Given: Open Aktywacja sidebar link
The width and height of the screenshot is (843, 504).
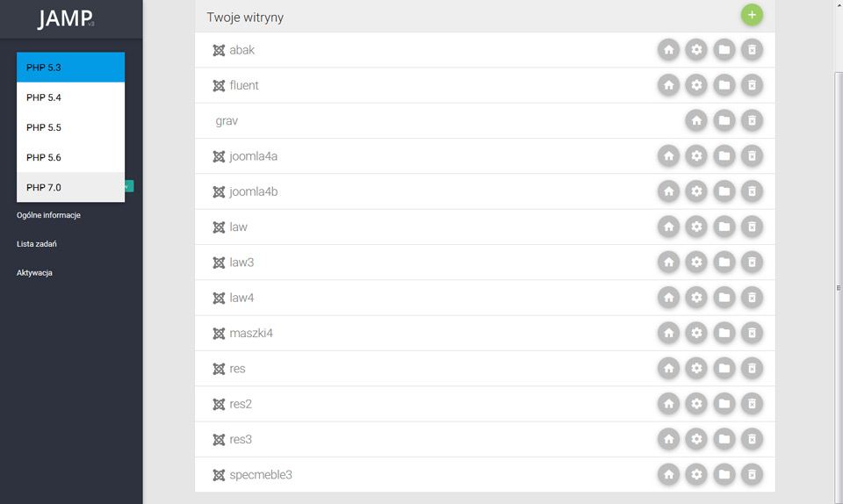Looking at the screenshot, I should [x=34, y=273].
